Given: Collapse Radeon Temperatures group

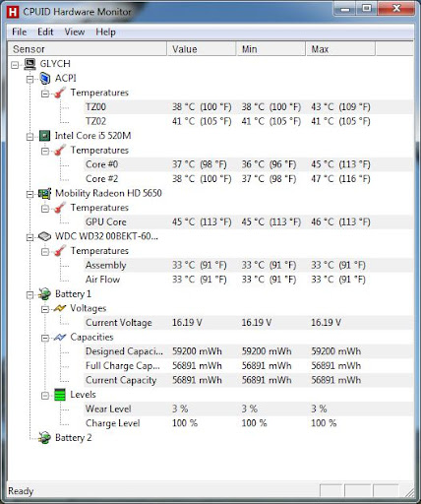Looking at the screenshot, I should tap(45, 209).
